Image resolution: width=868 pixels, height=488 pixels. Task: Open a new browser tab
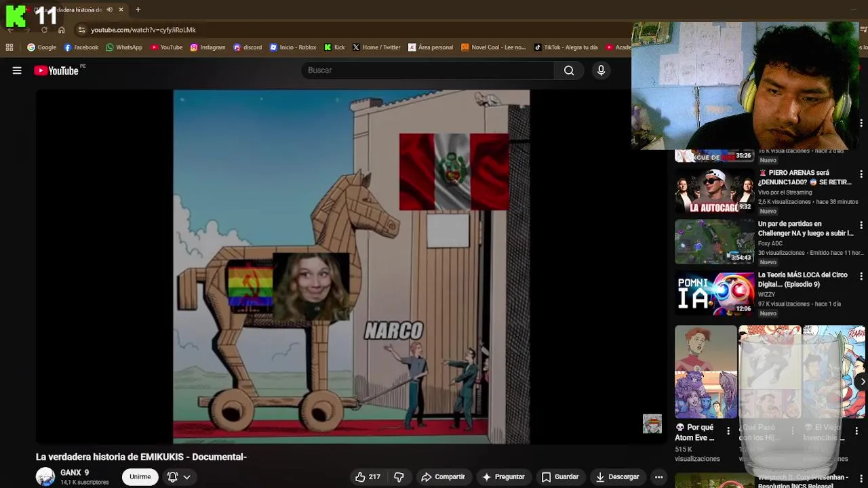pyautogui.click(x=138, y=9)
